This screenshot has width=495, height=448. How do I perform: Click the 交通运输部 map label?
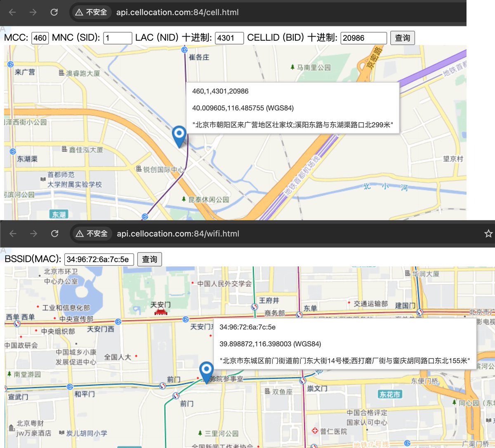(x=371, y=304)
